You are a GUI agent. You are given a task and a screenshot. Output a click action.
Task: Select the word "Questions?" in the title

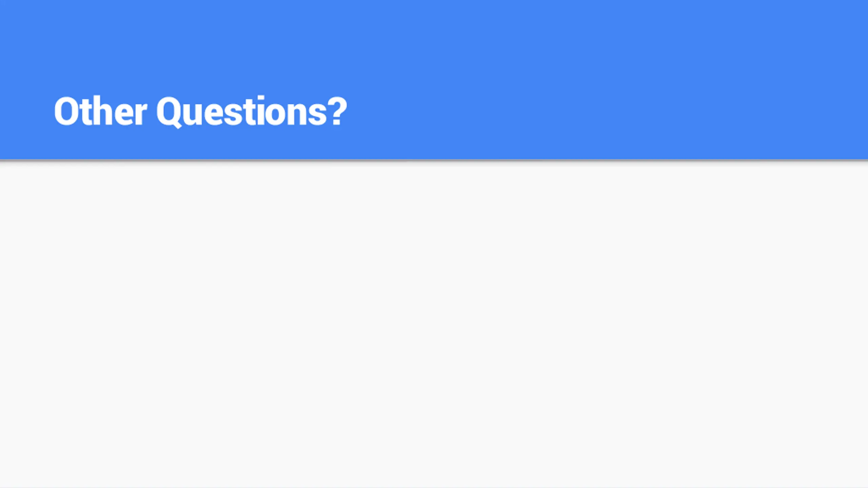(x=252, y=112)
